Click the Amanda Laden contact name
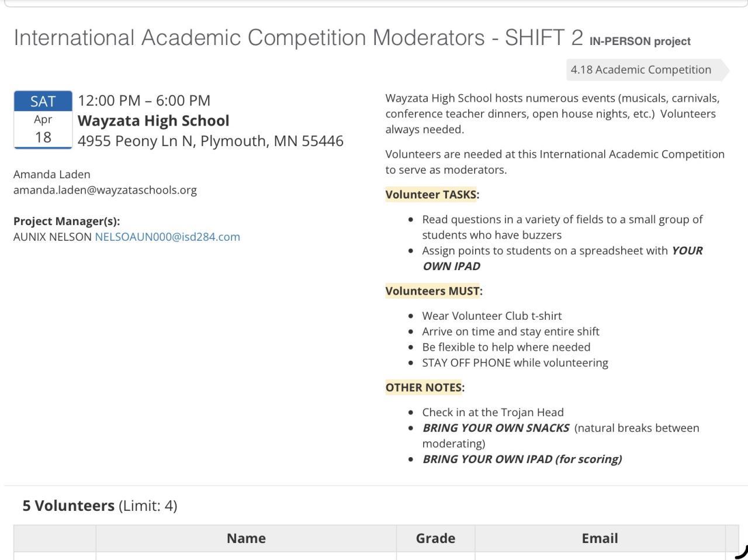Screen dimensions: 748x560 click(52, 174)
